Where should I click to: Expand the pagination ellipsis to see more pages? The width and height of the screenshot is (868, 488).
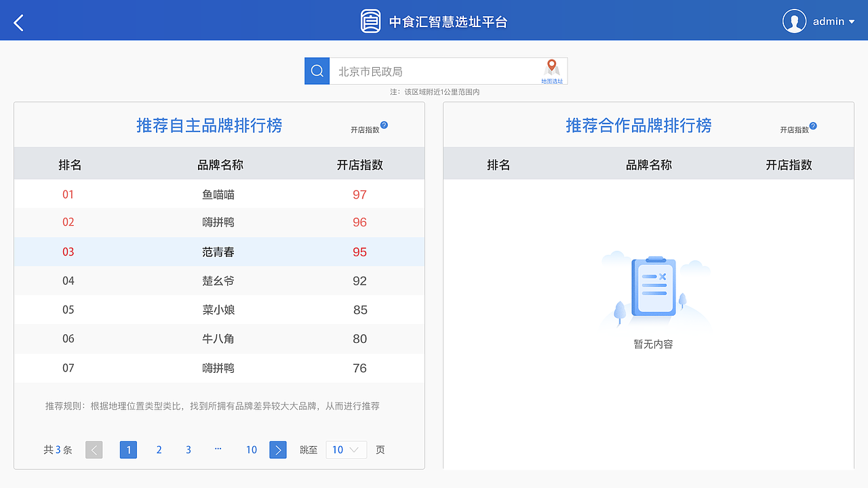pyautogui.click(x=218, y=449)
